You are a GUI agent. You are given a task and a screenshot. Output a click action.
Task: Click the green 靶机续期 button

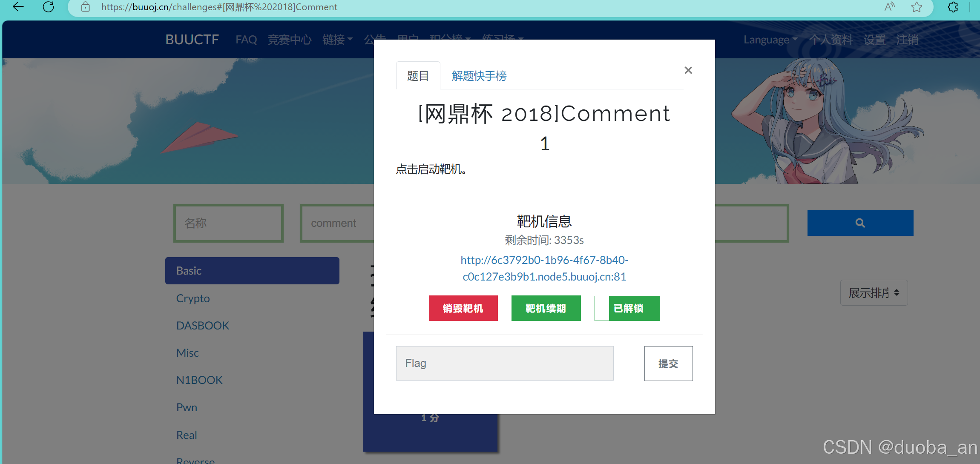546,308
